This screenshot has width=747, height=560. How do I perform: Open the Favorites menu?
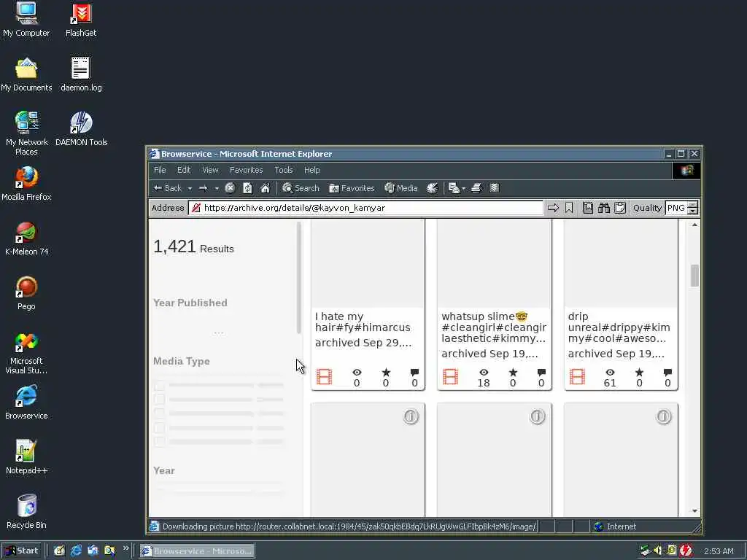pyautogui.click(x=247, y=170)
